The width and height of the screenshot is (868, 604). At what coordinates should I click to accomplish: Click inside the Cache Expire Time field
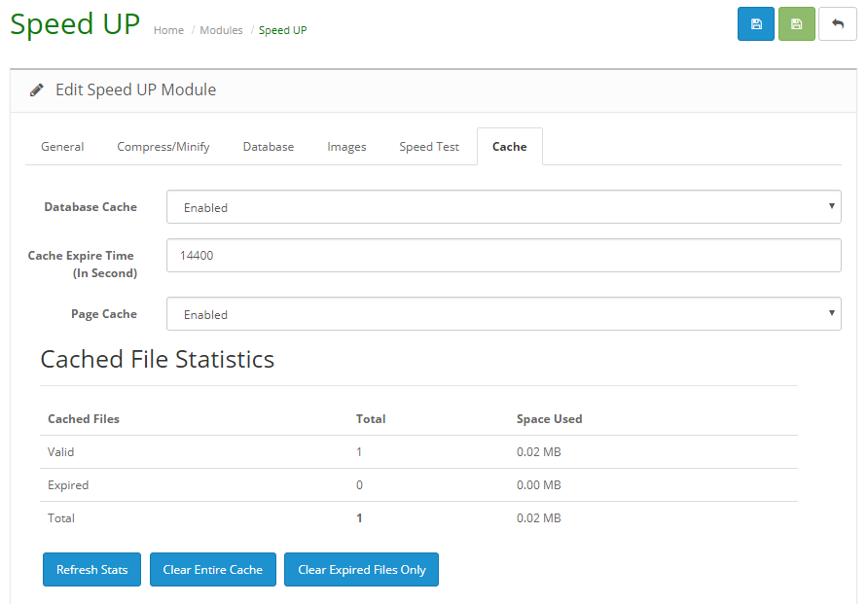pos(503,255)
